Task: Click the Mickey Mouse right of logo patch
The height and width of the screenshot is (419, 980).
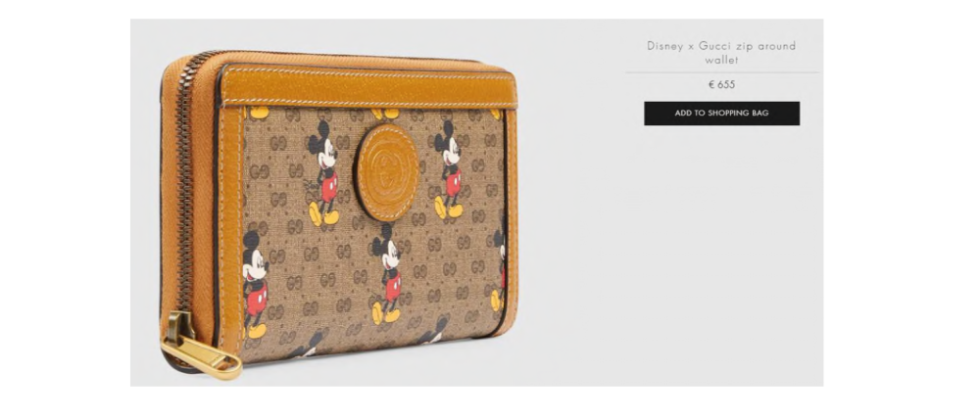Action: point(450,168)
